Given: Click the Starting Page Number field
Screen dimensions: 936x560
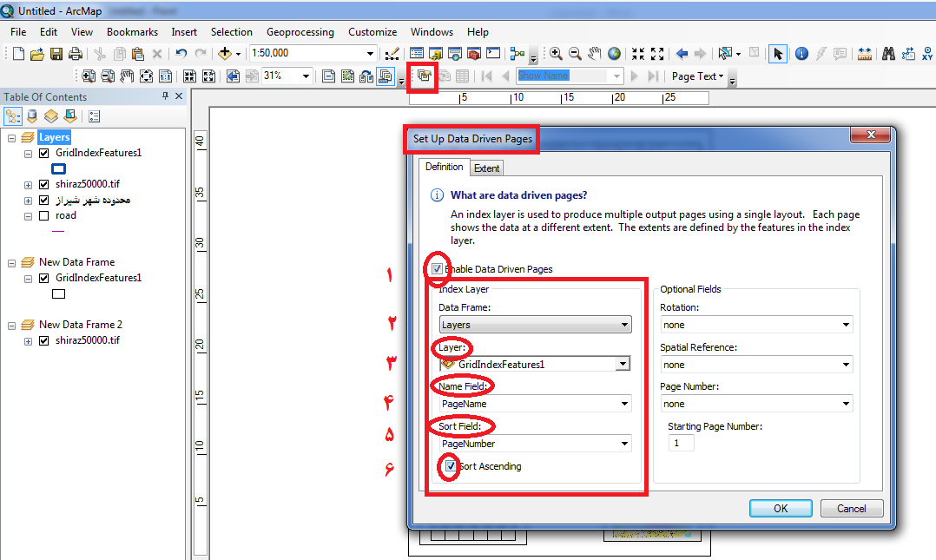Looking at the screenshot, I should [x=681, y=443].
